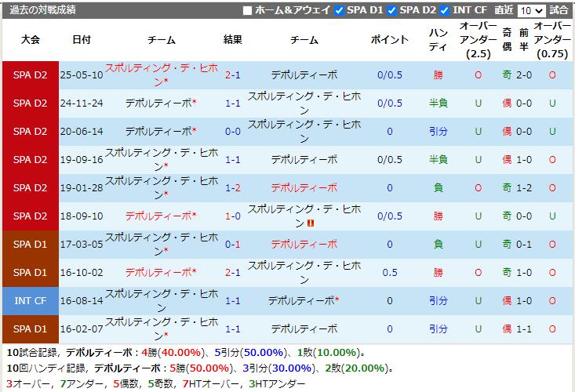Viewport: 575px width, 392px height.
Task: Click the 過去の対戦成績 section title
Action: [x=42, y=10]
